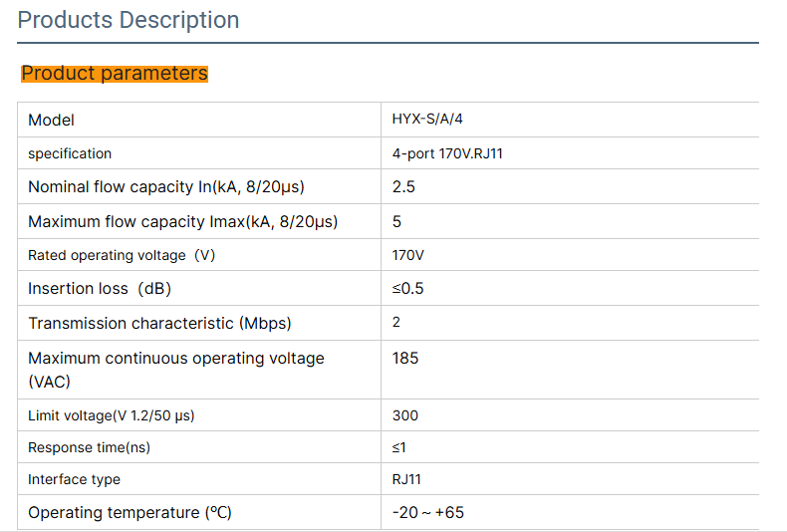Select the RJ11 interface type value
This screenshot has height=532, width=787.
click(x=406, y=479)
